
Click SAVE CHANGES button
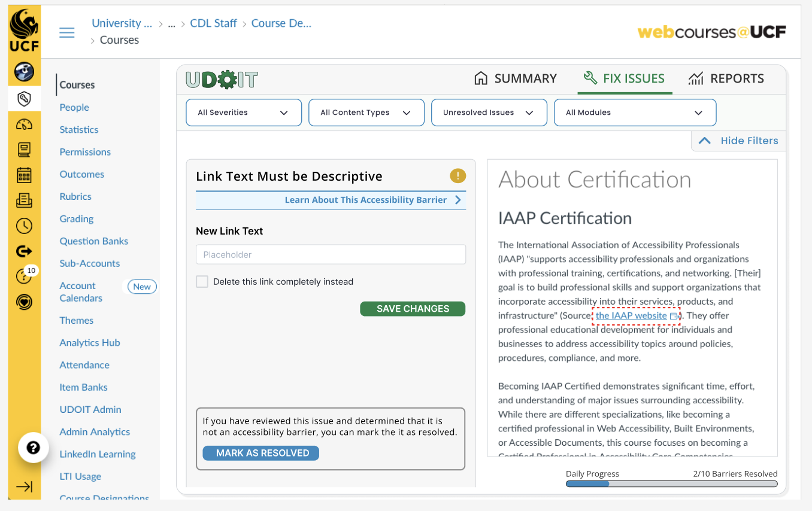click(x=413, y=309)
